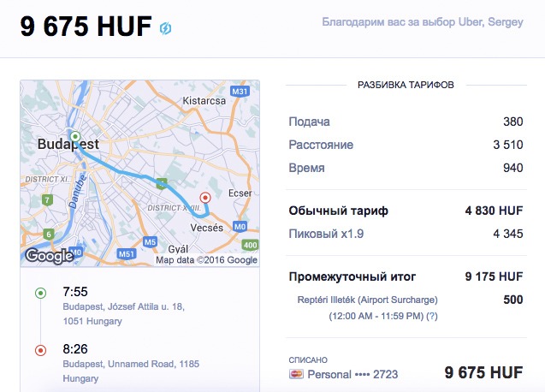
Task: Click the M31 road shield on the map
Action: (240, 91)
